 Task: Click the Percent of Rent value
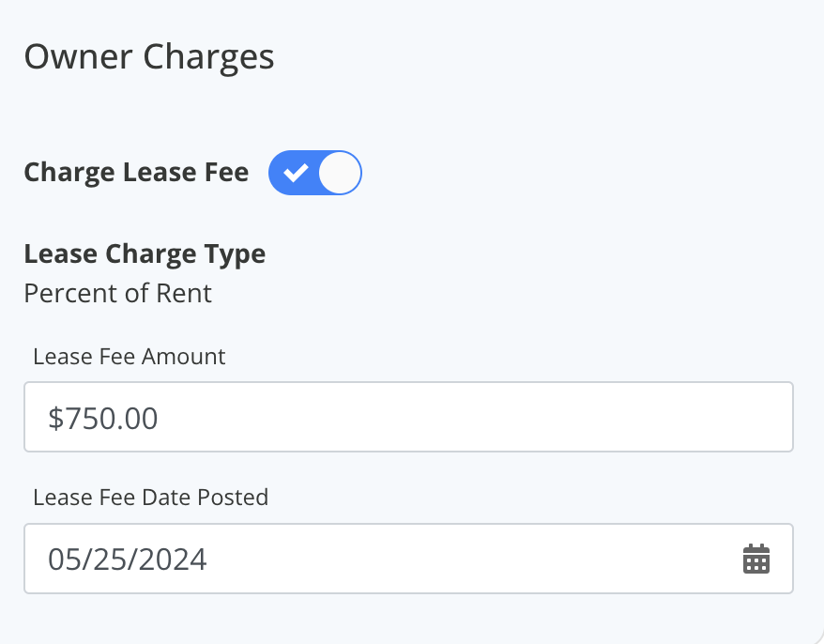(x=117, y=293)
